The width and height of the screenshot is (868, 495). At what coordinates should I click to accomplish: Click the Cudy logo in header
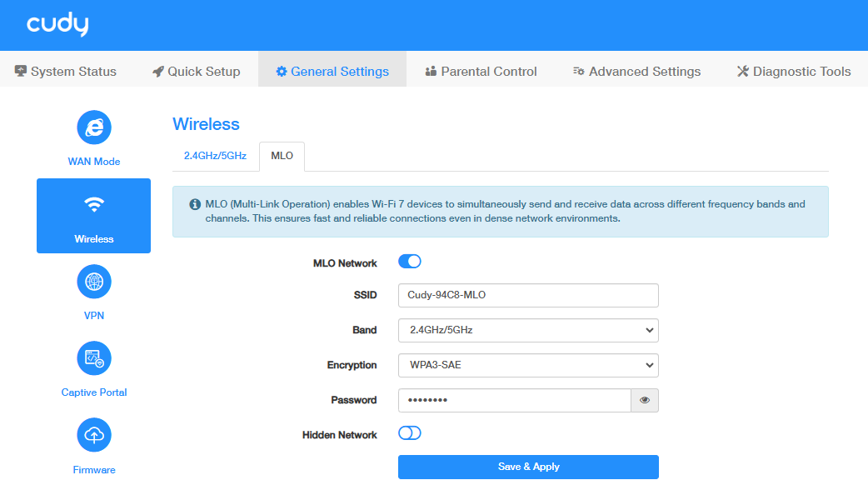click(57, 25)
